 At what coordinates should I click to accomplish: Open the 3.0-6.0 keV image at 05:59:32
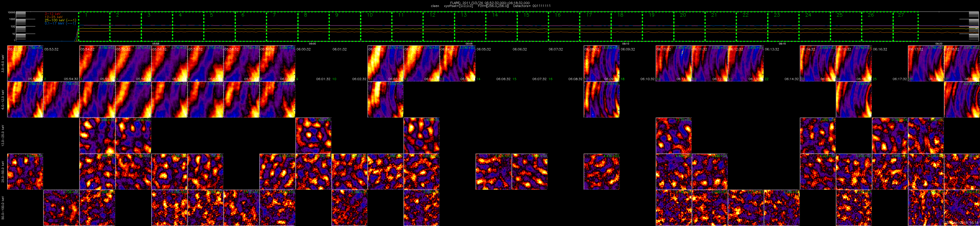pos(277,63)
